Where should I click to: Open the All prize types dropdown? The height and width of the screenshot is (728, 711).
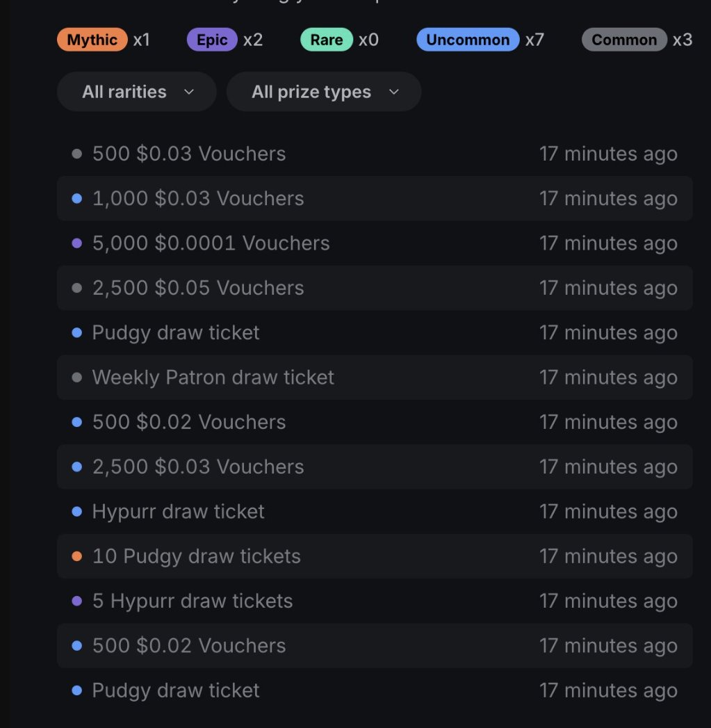click(324, 92)
